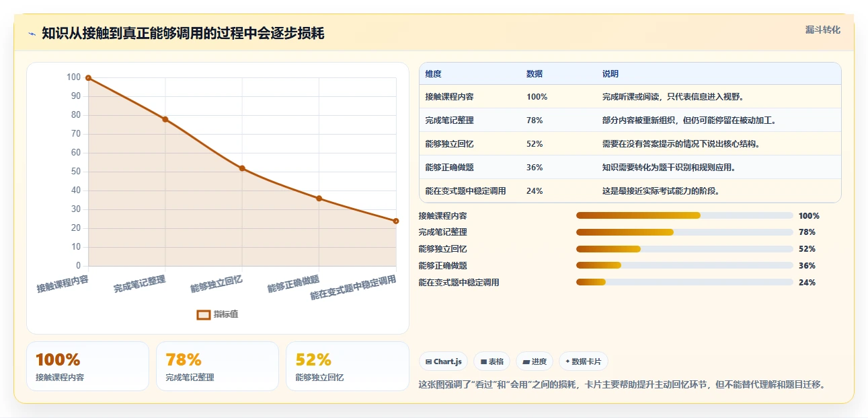The image size is (868, 418).
Task: Click the 能够独立回忆 progress bar
Action: (x=684, y=249)
